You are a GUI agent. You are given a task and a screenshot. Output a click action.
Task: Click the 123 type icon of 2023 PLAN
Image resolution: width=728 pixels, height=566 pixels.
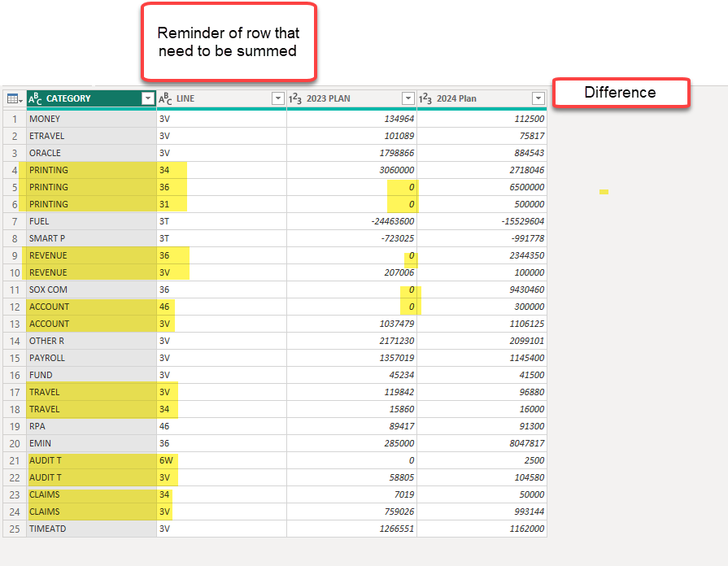(x=295, y=98)
